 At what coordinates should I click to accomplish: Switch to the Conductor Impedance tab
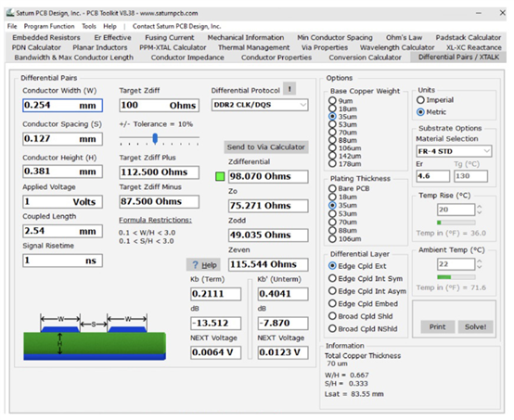(x=187, y=57)
